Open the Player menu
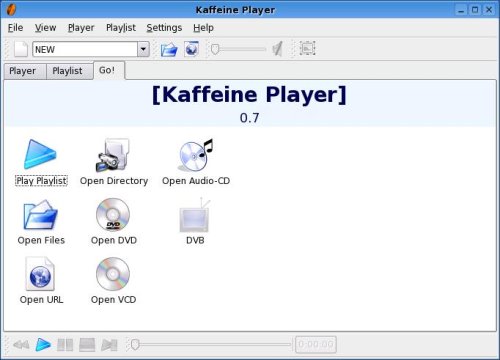This screenshot has width=500, height=360. pos(81,28)
